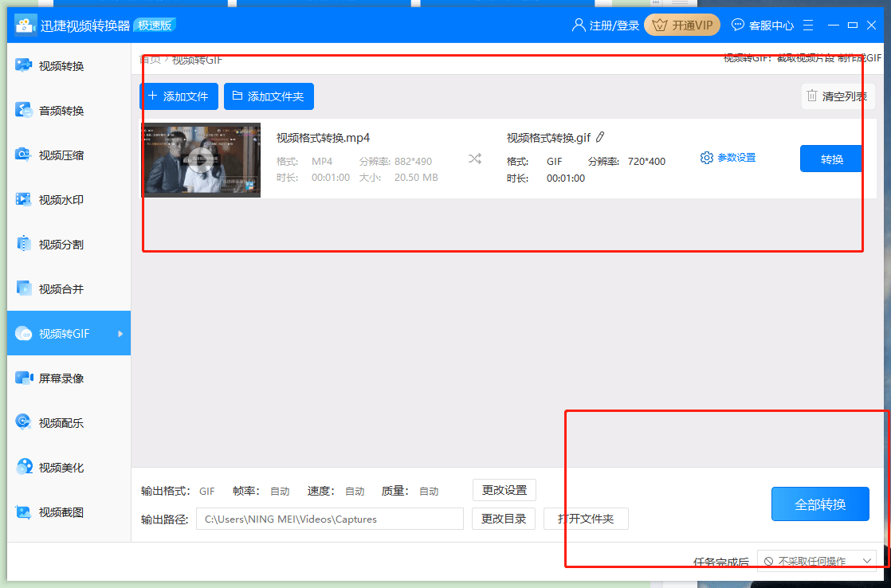Viewport: 891px width, 588px height.
Task: Start conversion with 全部转换
Action: 819,504
